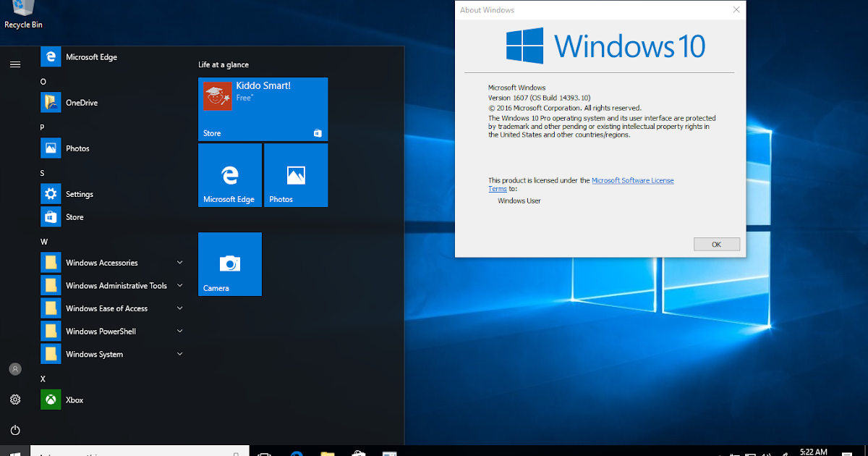This screenshot has width=868, height=456.
Task: Open the Recycle Bin desktop icon
Action: point(23,14)
